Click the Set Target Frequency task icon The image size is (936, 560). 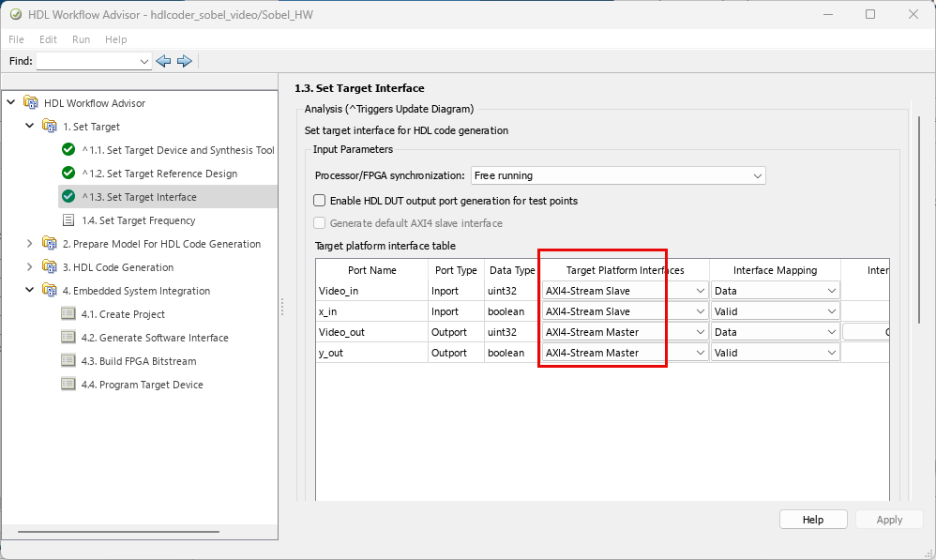click(68, 220)
